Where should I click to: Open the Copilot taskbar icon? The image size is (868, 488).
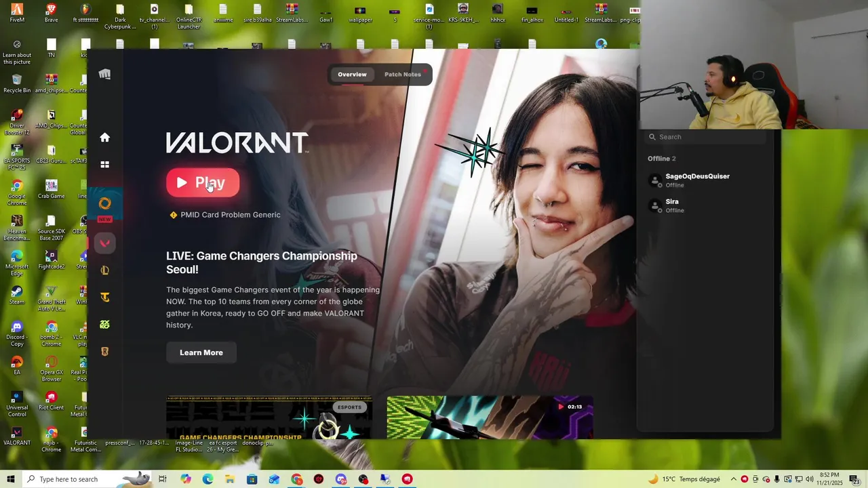[x=186, y=479]
